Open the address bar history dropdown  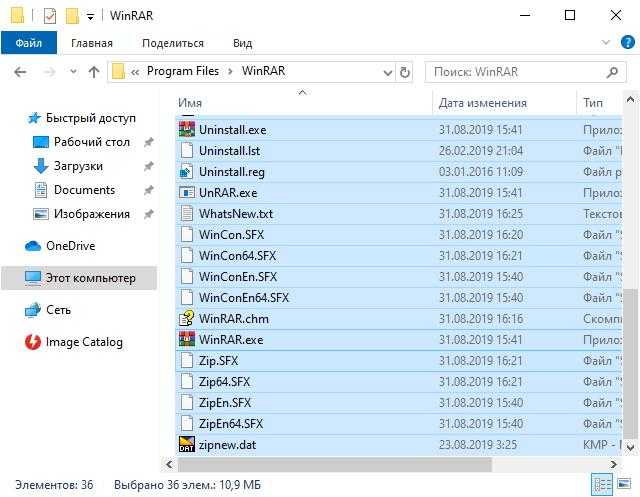pyautogui.click(x=387, y=73)
